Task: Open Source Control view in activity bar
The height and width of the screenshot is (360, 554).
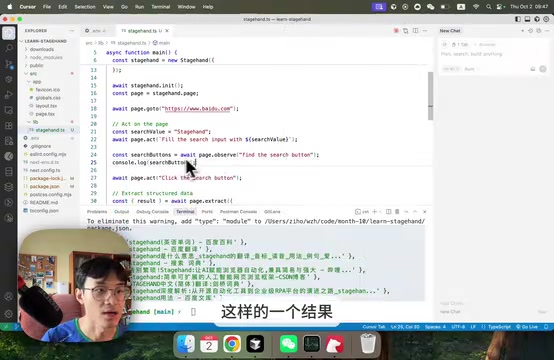Action: [9, 64]
